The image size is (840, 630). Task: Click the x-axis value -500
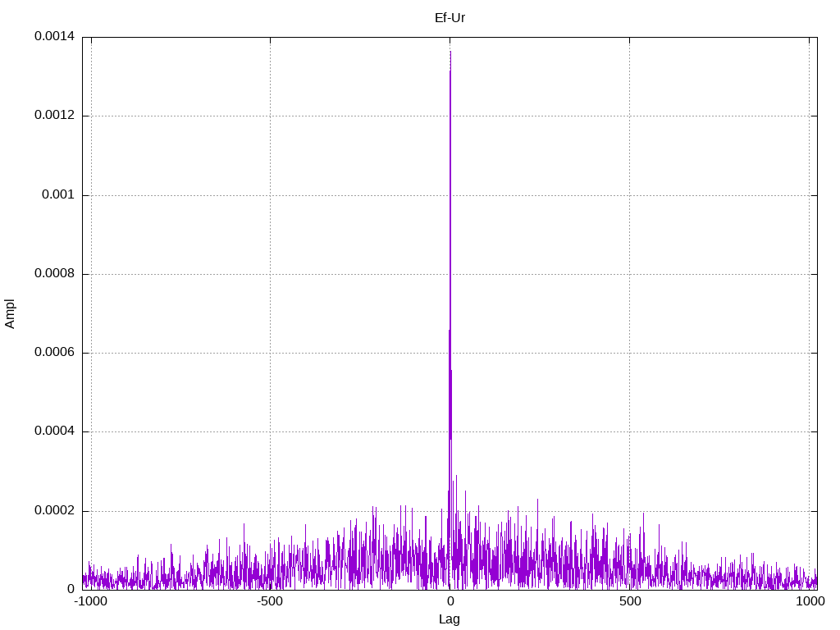pyautogui.click(x=269, y=601)
